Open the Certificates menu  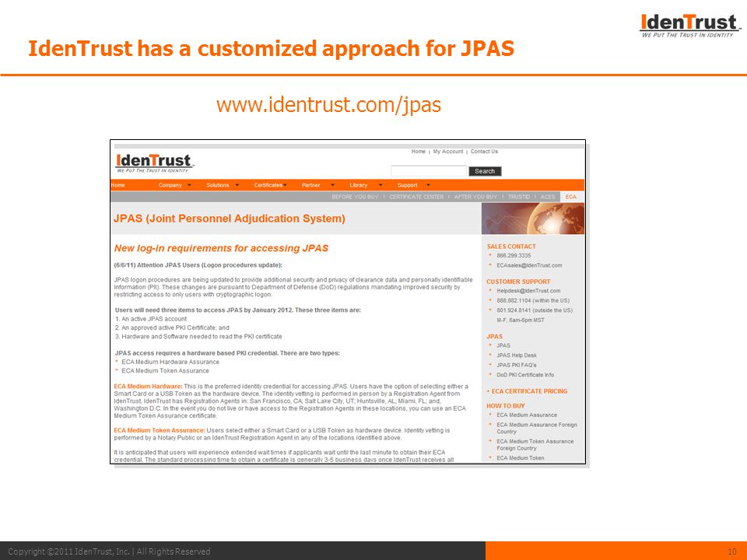point(268,185)
